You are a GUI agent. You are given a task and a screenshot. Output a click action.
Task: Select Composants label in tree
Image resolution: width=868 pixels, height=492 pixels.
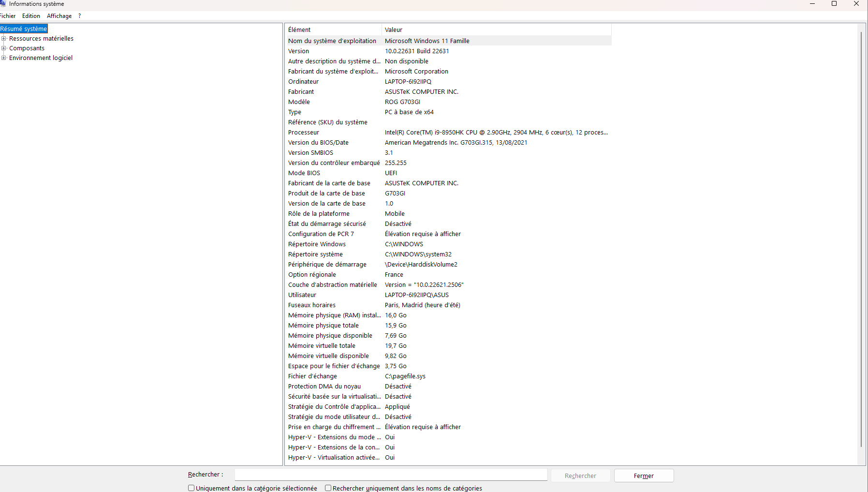[27, 48]
